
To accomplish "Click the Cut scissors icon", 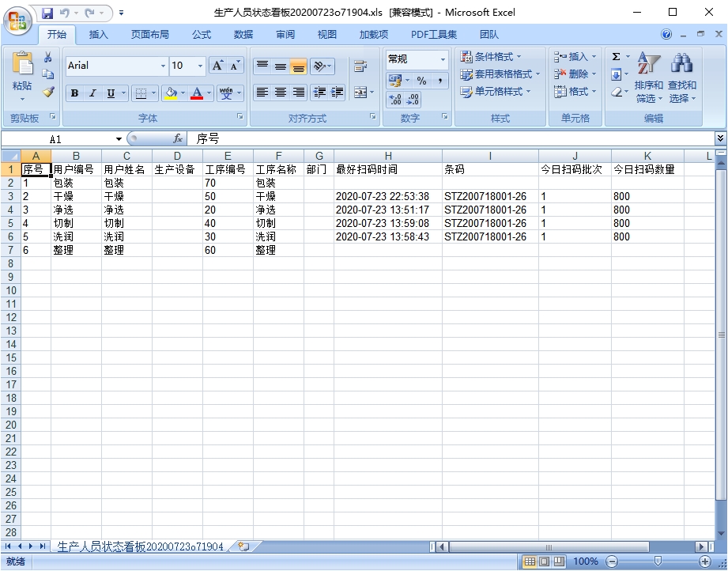I will [48, 58].
